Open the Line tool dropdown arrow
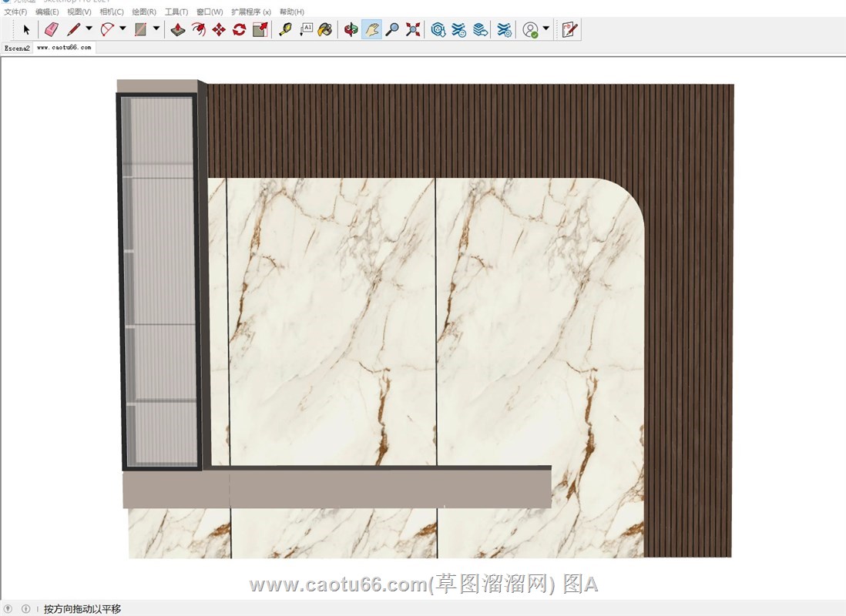This screenshot has height=616, width=846. tap(89, 28)
